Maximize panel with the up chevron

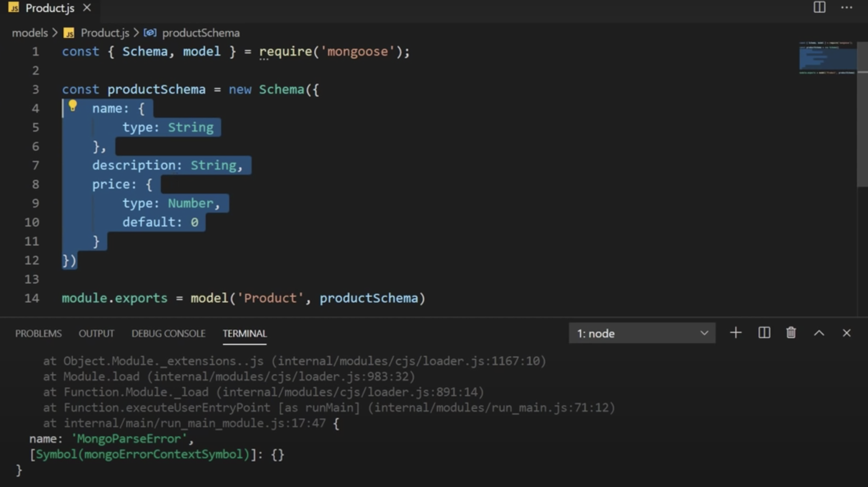coord(819,333)
